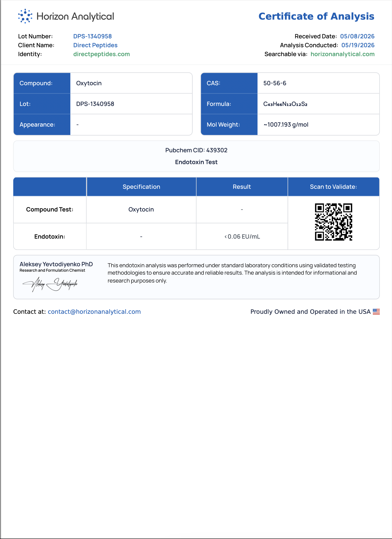Click the contact@horizonanalytical.com email link
392x539 pixels.
click(94, 312)
